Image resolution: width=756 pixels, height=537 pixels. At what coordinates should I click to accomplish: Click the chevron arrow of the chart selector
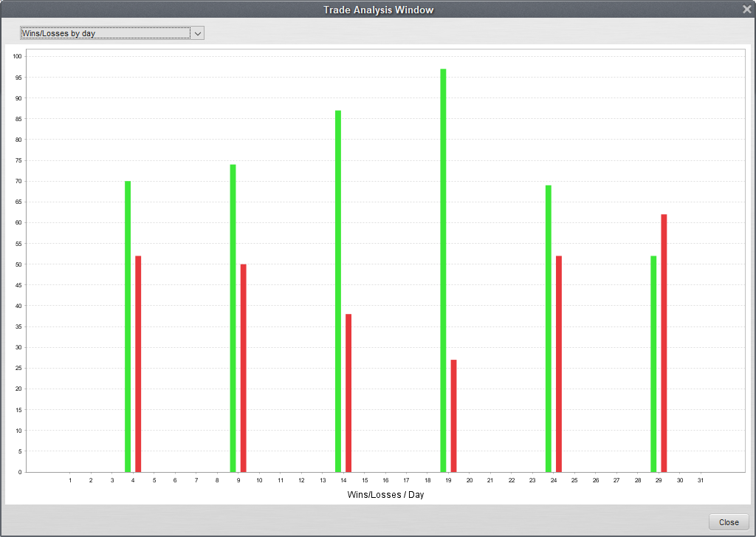coord(198,33)
